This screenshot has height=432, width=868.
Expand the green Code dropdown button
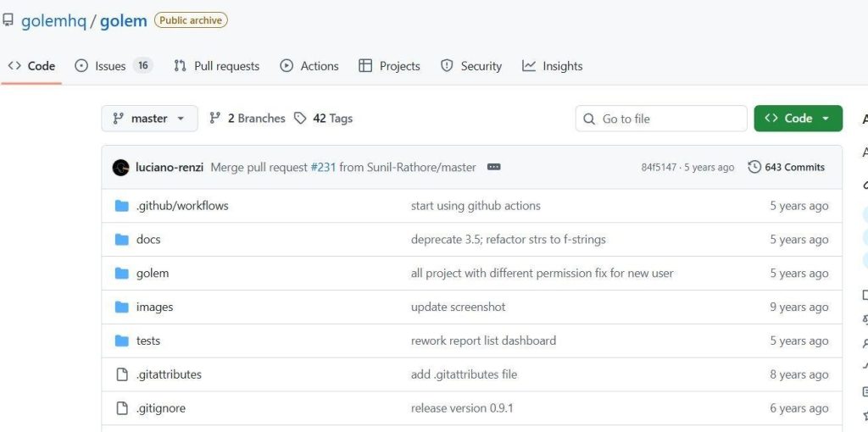[798, 119]
